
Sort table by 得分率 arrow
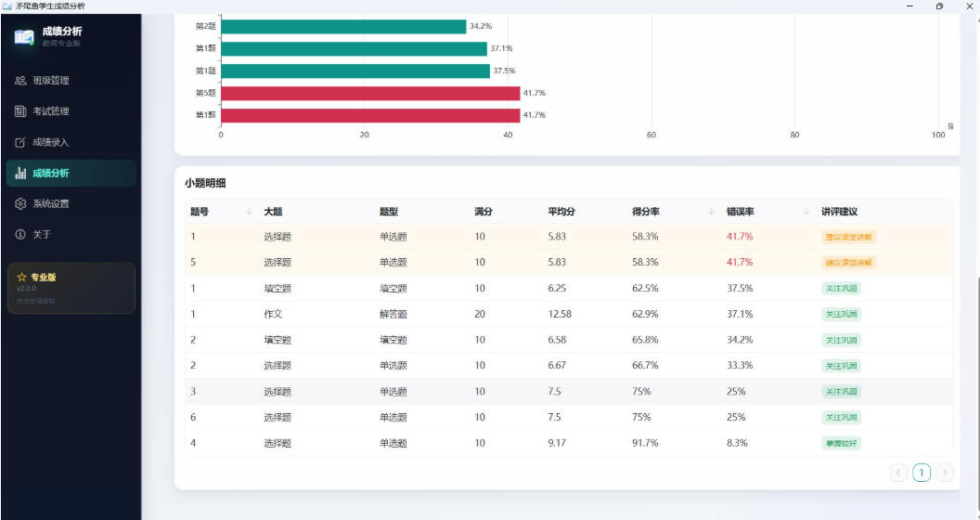pyautogui.click(x=711, y=212)
